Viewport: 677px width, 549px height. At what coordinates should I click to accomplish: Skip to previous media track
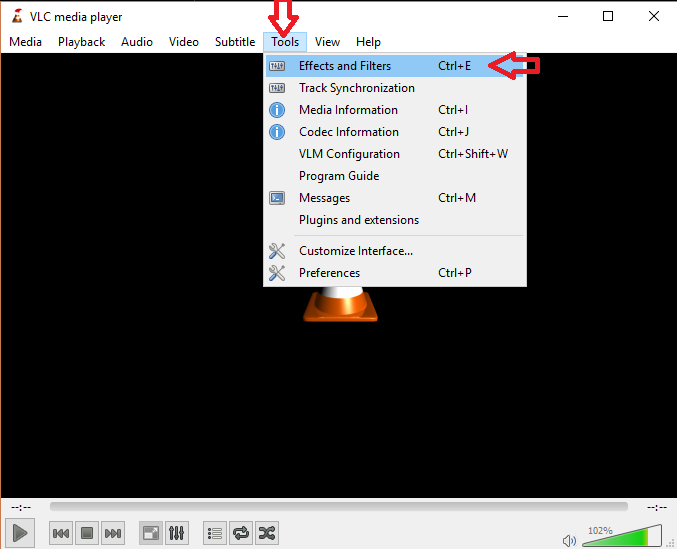point(61,533)
